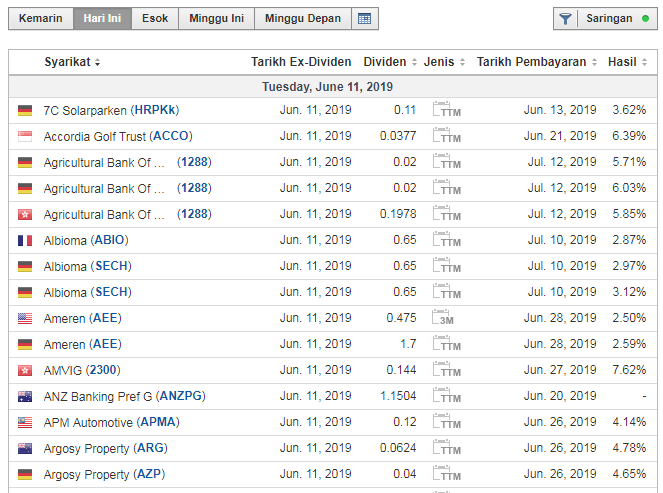Select the Hari Ini tab
The image size is (663, 493).
click(x=102, y=19)
